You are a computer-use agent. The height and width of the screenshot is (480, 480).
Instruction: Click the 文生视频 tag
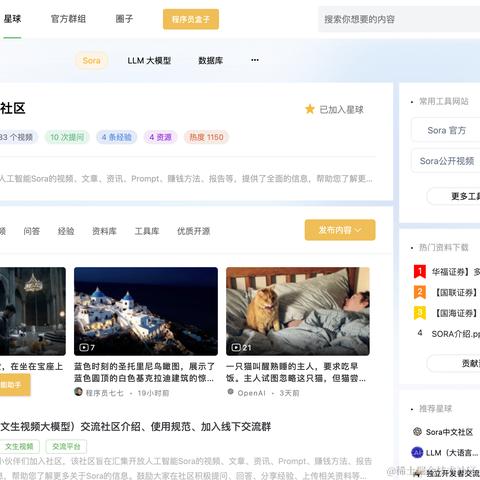pos(19,446)
